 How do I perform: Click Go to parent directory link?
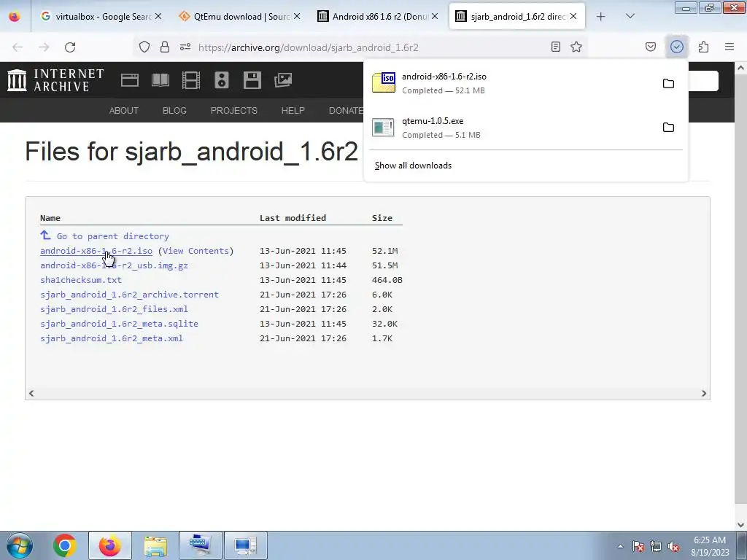click(113, 236)
